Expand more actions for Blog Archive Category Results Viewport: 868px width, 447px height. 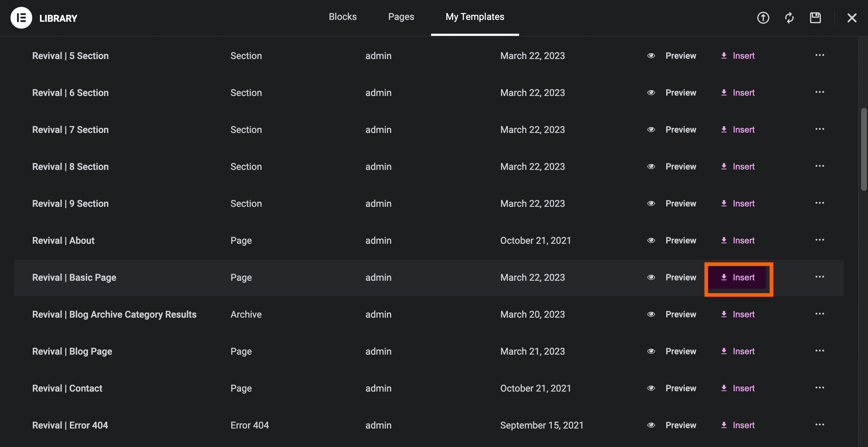pyautogui.click(x=819, y=314)
